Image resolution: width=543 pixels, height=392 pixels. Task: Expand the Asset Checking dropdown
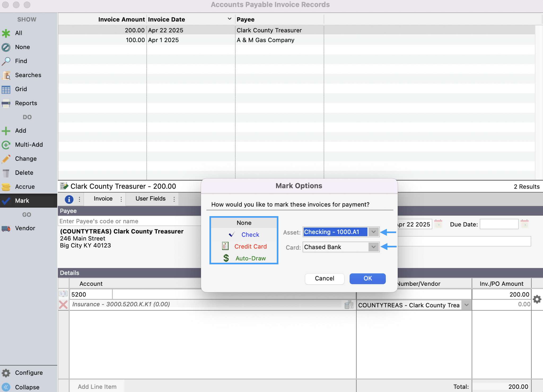pos(373,232)
